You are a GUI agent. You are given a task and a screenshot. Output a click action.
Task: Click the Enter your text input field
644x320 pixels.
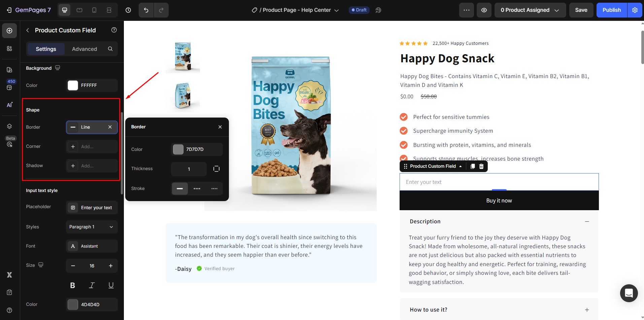pyautogui.click(x=499, y=182)
